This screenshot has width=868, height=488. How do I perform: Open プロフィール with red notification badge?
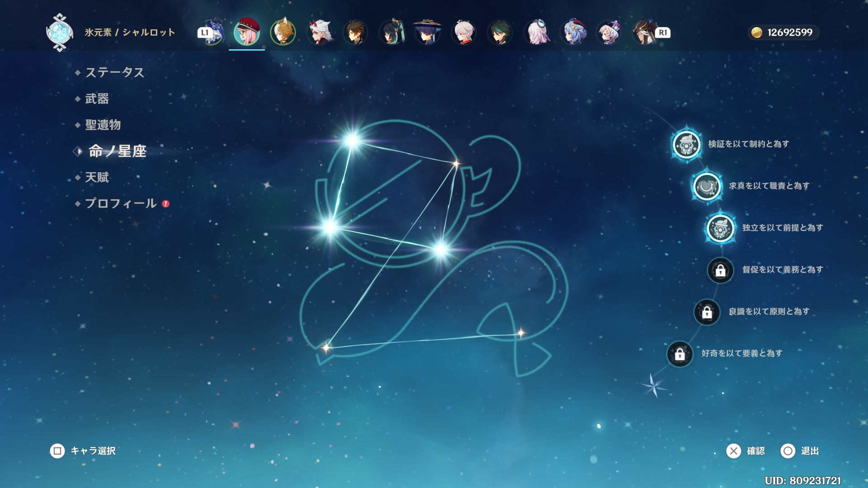tap(121, 203)
